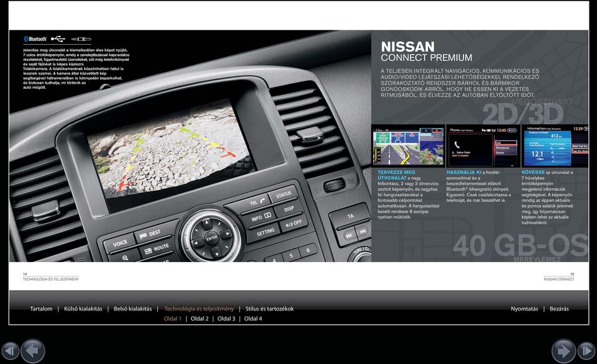
Task: Click the large 2D/3D text
Action: point(523,114)
